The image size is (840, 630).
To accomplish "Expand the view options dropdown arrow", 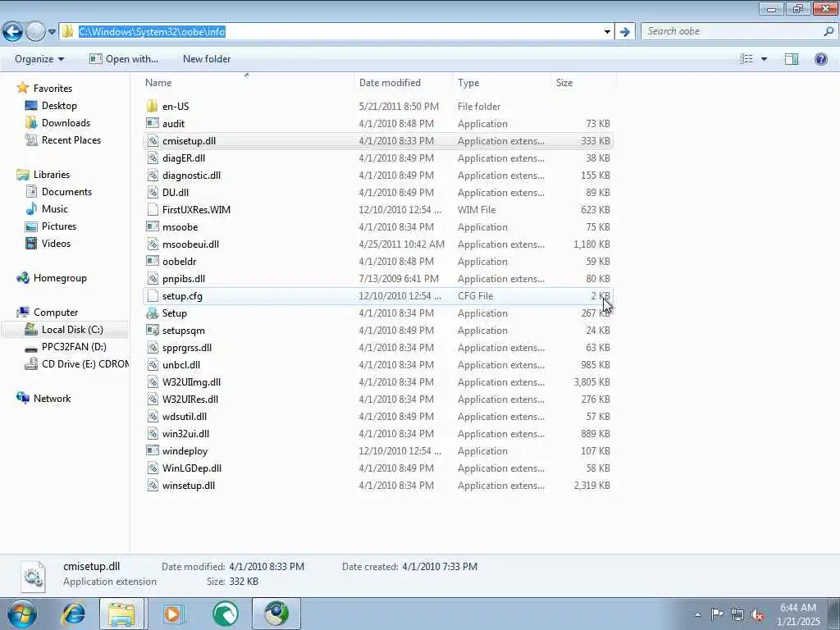I will click(x=764, y=59).
